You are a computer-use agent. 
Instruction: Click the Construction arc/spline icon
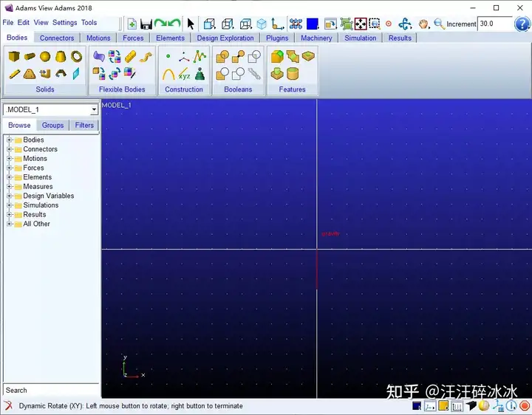[168, 74]
